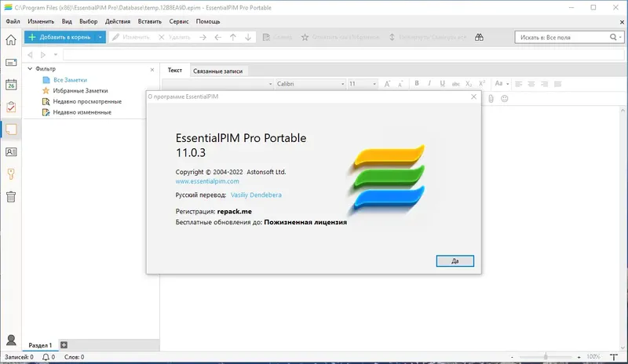Viewport: 628px width, 364px height.
Task: Open the Действия menu
Action: tap(118, 22)
